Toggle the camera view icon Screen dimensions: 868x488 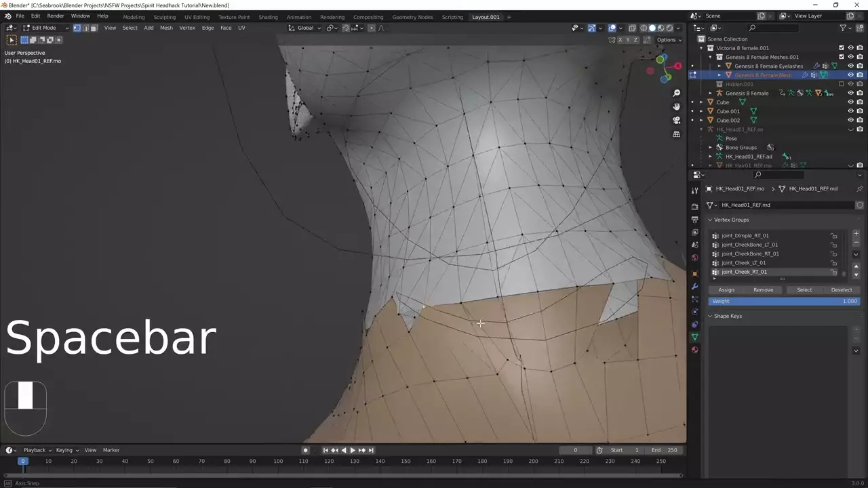point(676,120)
